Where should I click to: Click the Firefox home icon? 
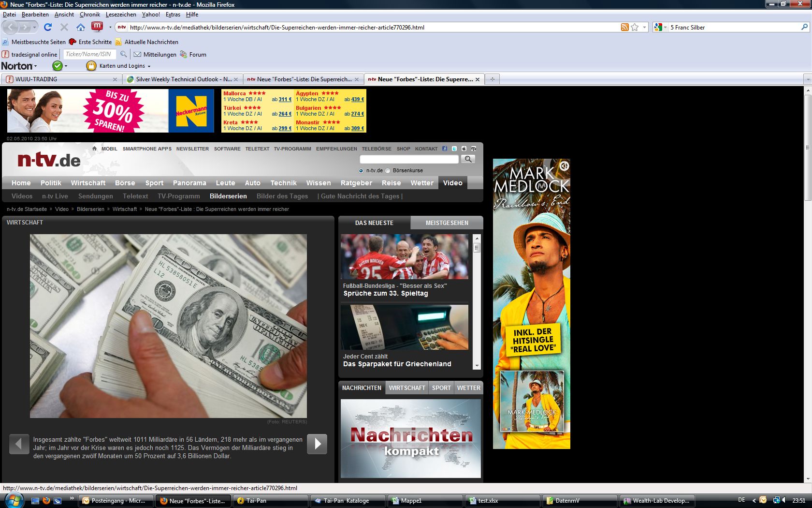pyautogui.click(x=81, y=28)
